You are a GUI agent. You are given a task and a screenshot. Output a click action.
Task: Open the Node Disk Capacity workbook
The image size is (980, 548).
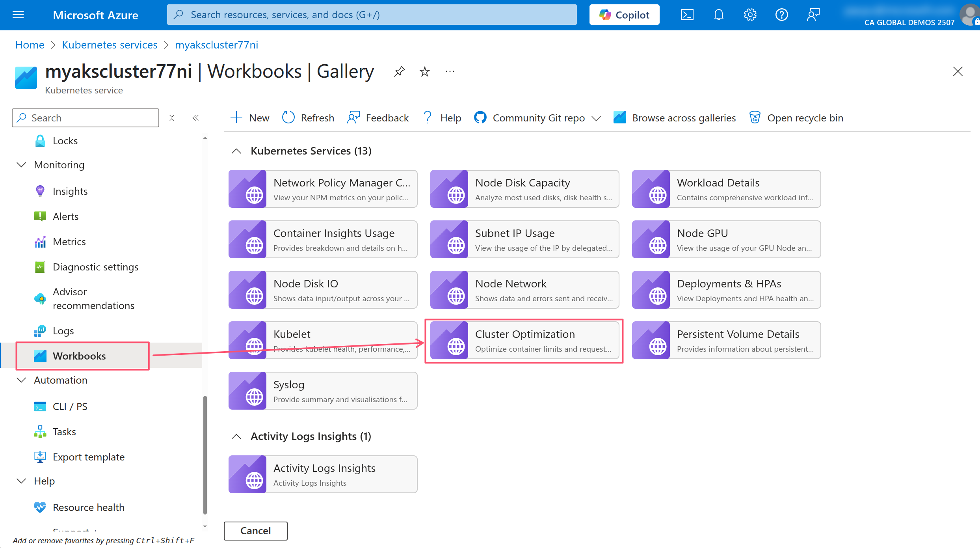(524, 189)
